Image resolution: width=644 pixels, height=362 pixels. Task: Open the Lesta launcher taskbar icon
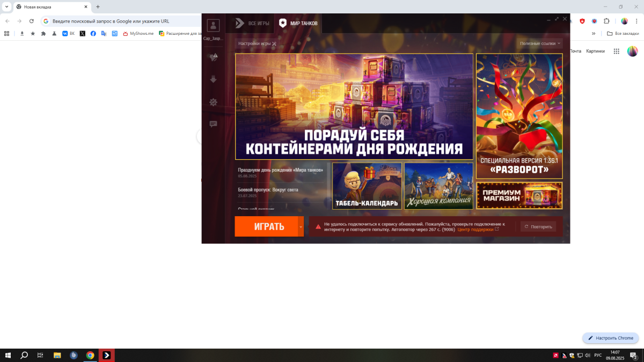107,355
